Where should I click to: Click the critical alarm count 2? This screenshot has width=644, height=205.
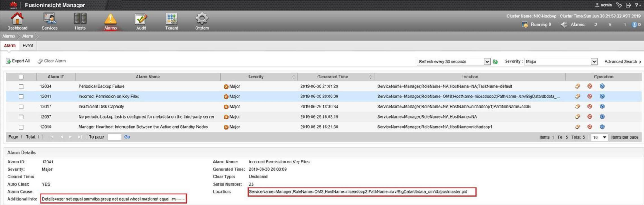tap(595, 25)
